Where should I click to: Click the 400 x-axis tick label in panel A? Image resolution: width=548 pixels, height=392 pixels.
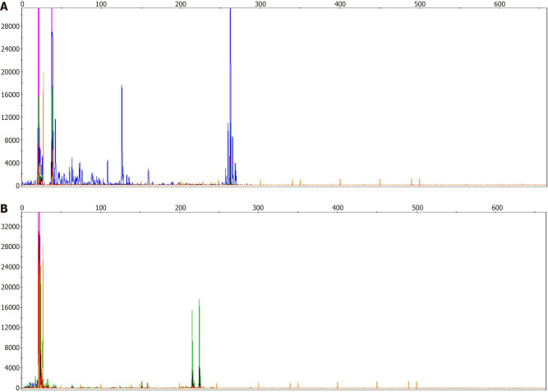click(340, 4)
